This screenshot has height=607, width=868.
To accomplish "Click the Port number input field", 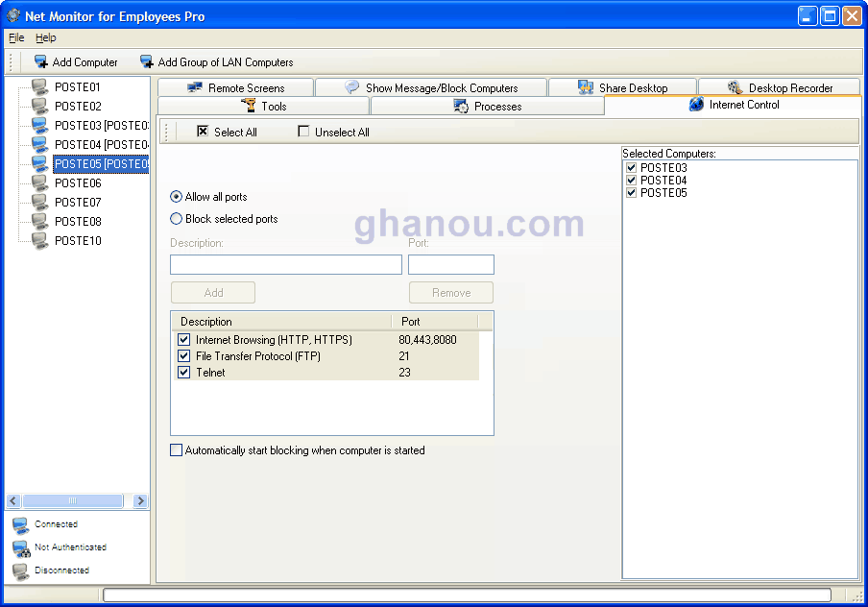I will click(x=451, y=265).
